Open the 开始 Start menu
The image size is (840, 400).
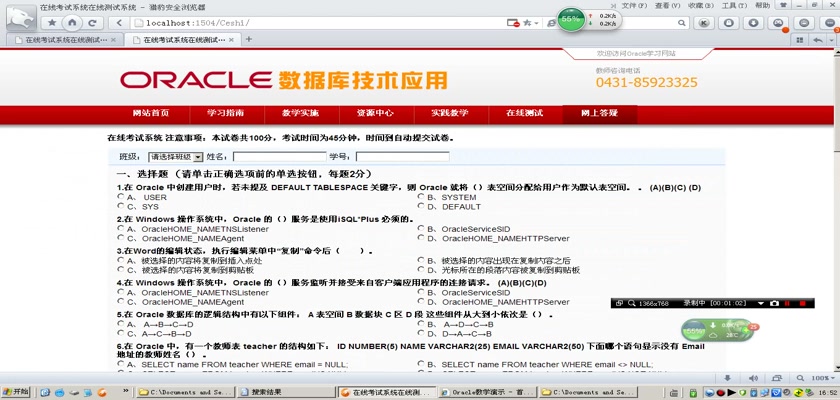(x=16, y=391)
